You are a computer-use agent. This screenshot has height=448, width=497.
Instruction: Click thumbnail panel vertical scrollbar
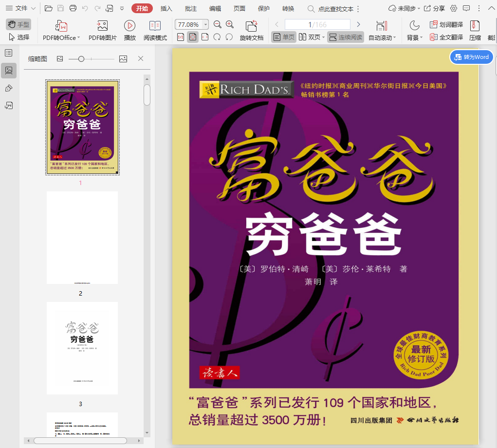click(x=147, y=94)
